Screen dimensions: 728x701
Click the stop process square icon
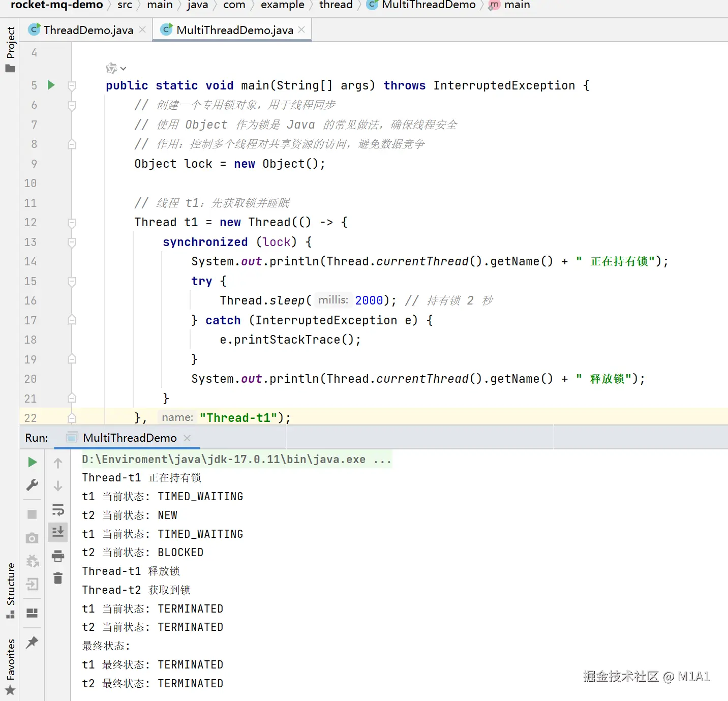click(32, 514)
